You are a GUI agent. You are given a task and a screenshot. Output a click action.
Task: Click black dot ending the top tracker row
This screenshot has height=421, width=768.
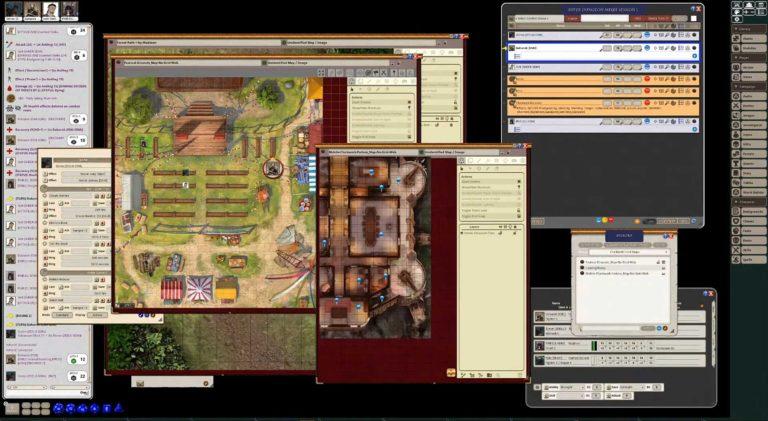pyautogui.click(x=694, y=35)
